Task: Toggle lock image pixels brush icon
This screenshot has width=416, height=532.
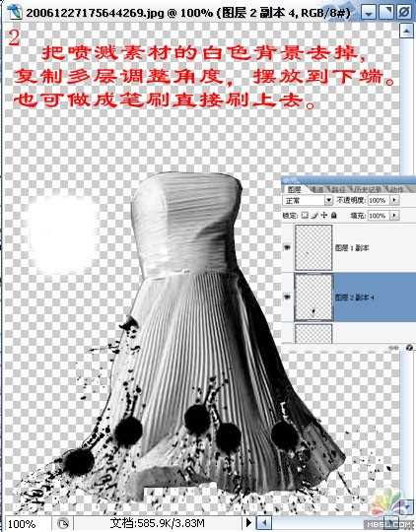Action: click(314, 215)
